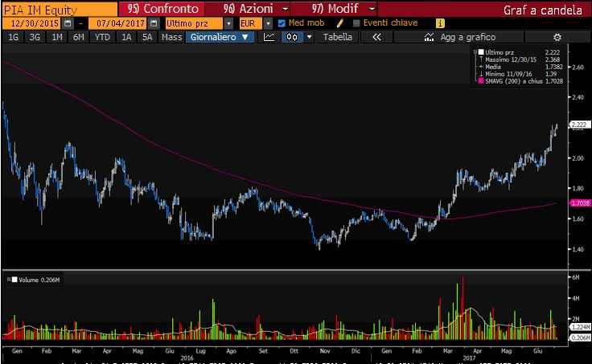Toggle the Med mob checkbox
This screenshot has height=364, width=592.
pos(282,23)
